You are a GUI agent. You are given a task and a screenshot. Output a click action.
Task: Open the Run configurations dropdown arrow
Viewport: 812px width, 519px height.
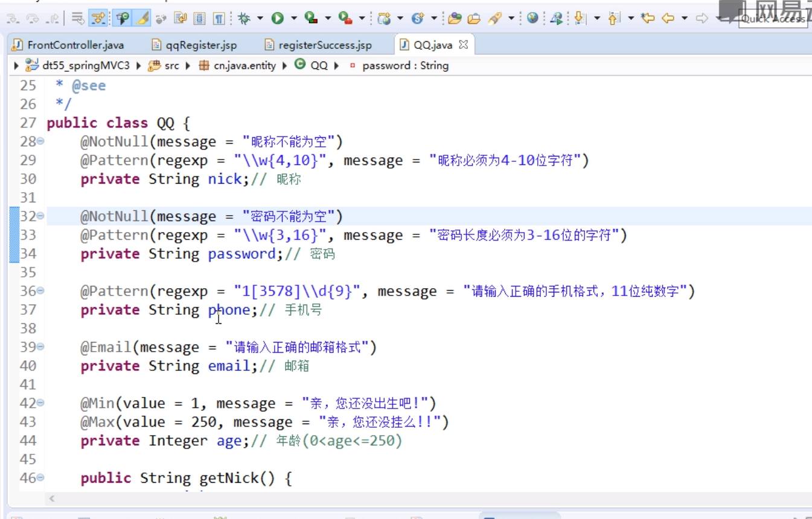coord(294,19)
